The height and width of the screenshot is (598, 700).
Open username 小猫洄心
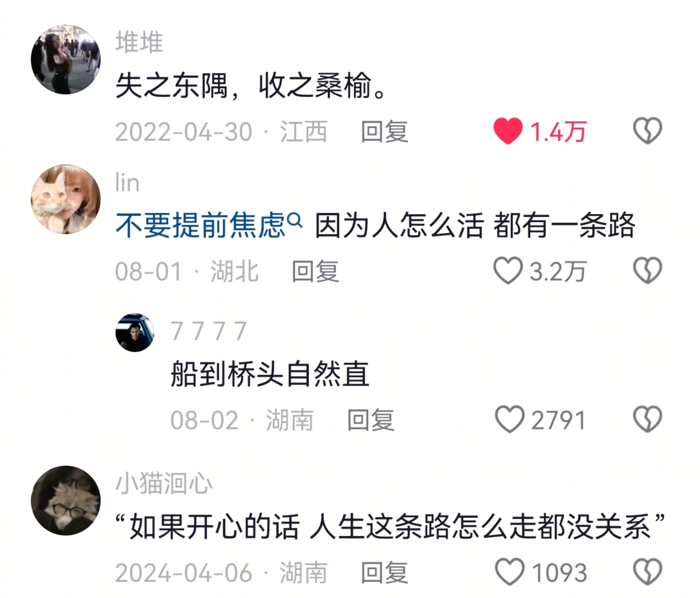pos(164,483)
